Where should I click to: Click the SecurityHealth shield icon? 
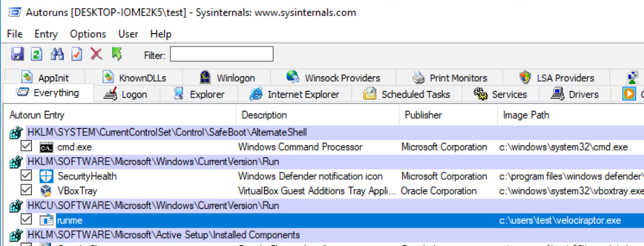coord(46,176)
